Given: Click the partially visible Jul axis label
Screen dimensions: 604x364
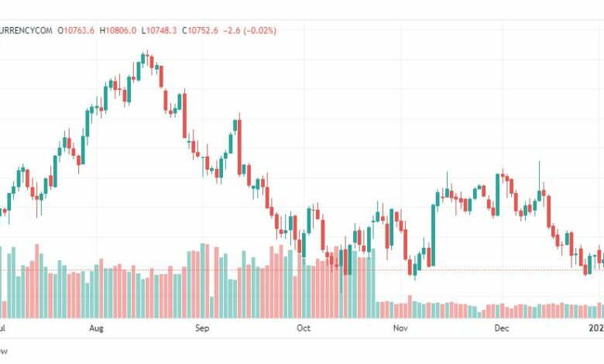Looking at the screenshot, I should pos(2,328).
